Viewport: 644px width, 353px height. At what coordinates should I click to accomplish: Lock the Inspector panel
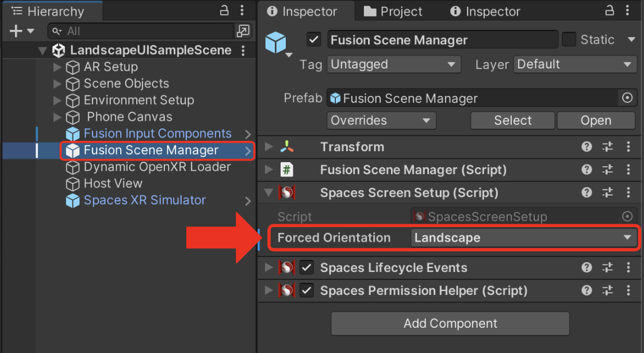coord(609,10)
